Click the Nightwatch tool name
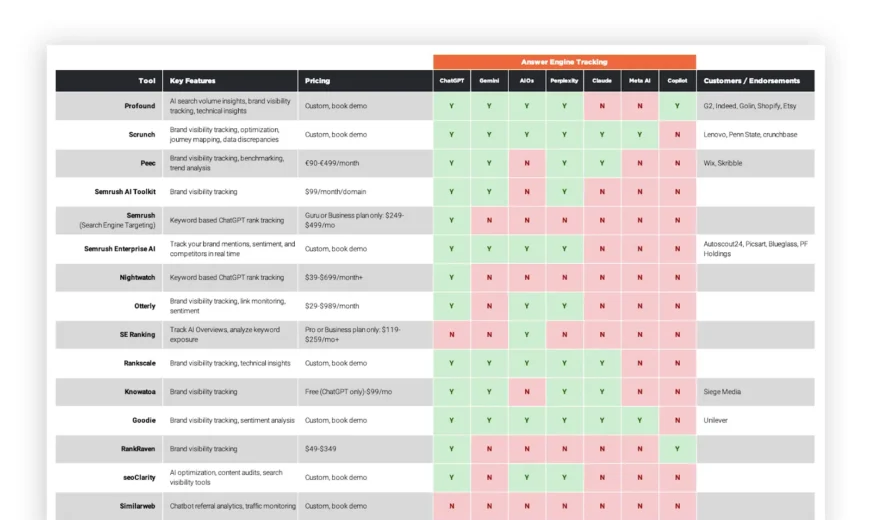Screen dimensions: 870x520 click(137, 277)
